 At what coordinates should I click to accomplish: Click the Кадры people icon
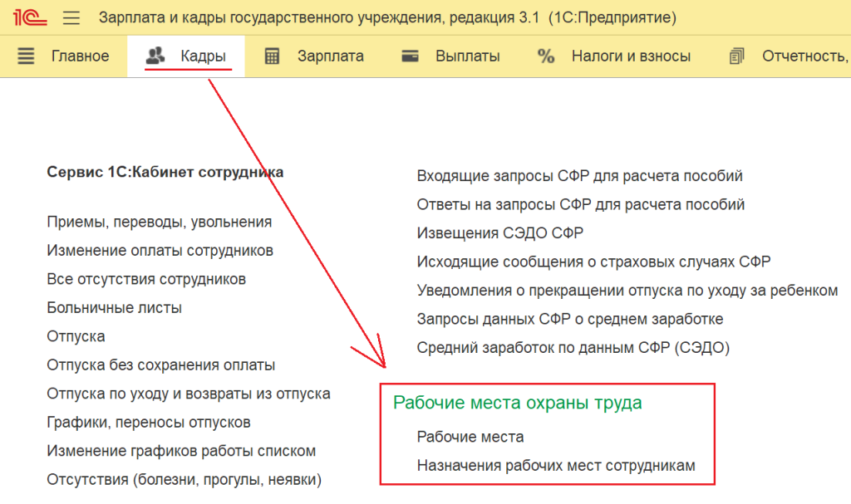pos(155,56)
